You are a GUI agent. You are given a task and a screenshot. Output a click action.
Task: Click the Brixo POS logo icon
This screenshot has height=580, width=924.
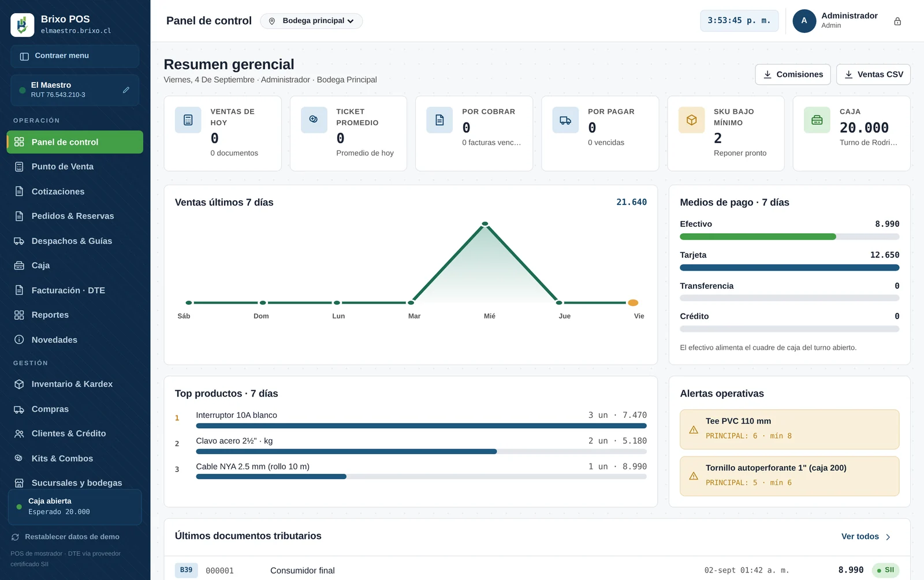[22, 25]
